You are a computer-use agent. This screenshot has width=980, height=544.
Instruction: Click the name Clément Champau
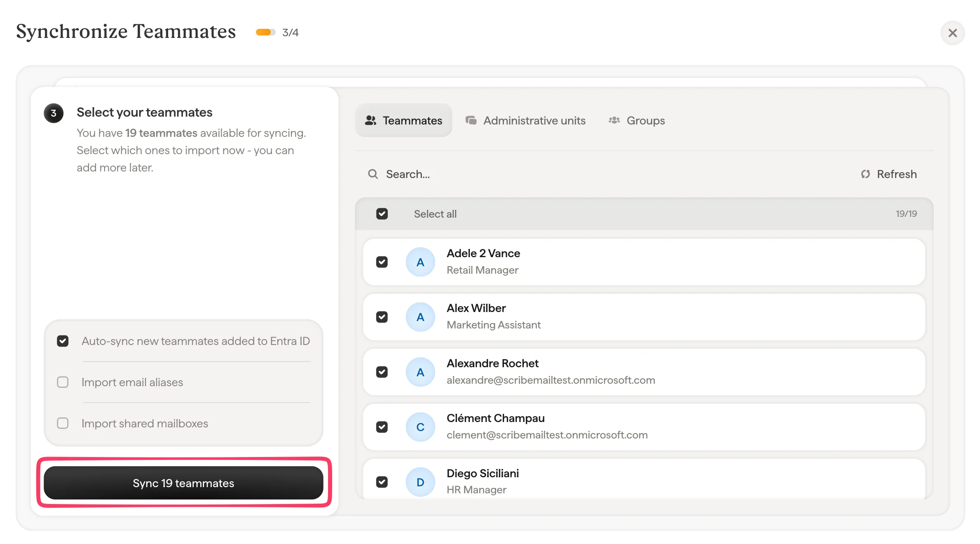pos(495,418)
